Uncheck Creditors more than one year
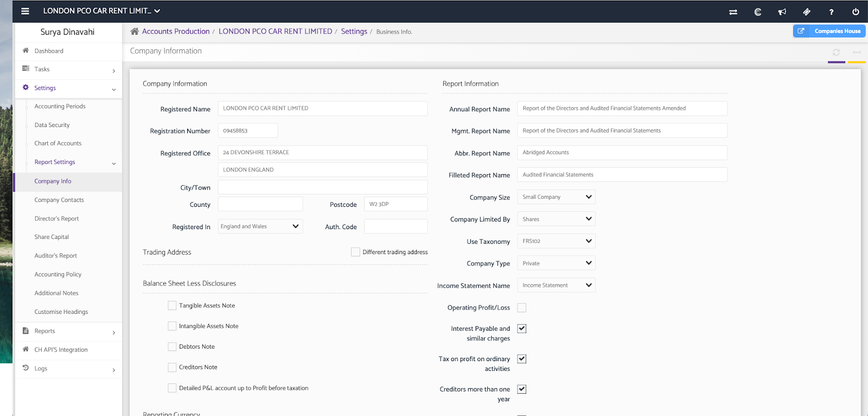 [x=522, y=389]
